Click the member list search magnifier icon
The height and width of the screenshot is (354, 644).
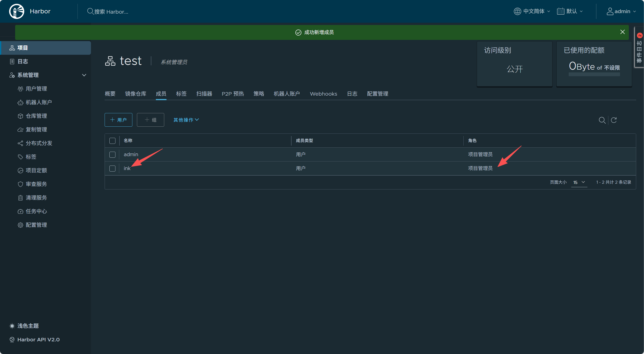[x=602, y=120]
